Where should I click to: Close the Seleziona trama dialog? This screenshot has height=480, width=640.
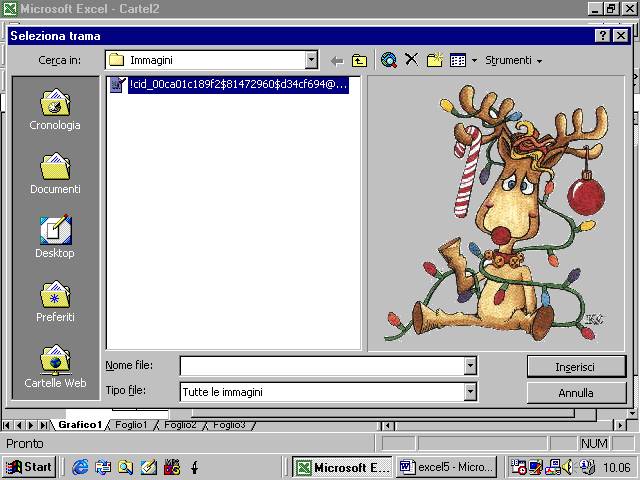(x=621, y=36)
